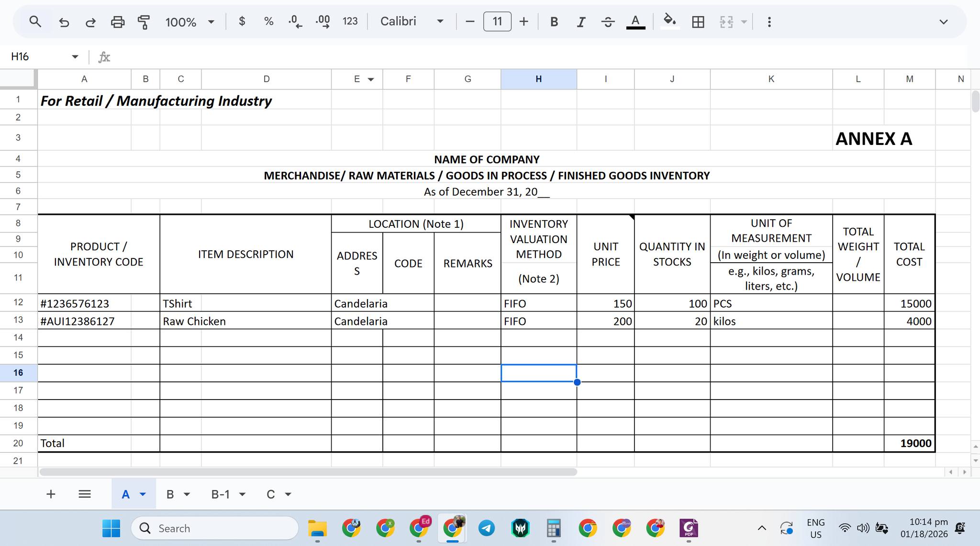Open sheet A tab options arrow
The width and height of the screenshot is (980, 546).
coord(143,494)
